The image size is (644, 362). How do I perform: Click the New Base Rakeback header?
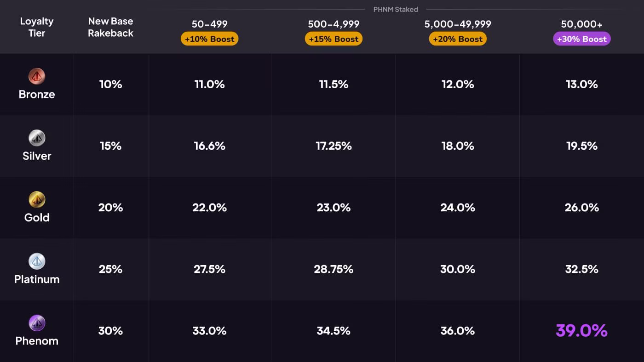[111, 27]
